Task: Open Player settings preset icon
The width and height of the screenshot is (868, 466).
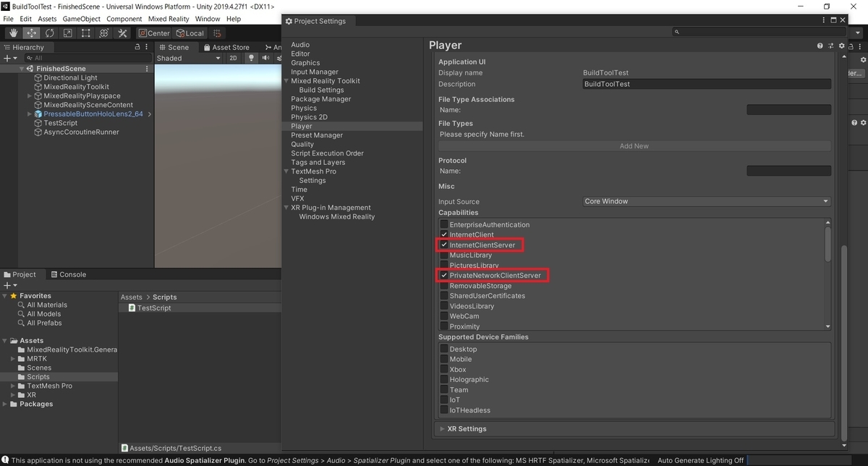Action: [831, 46]
